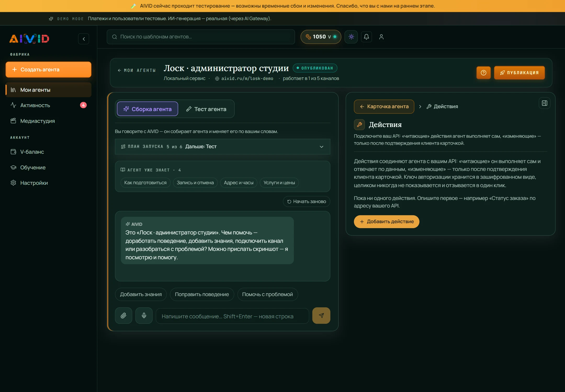Switch to Сборка агента tab
Image resolution: width=565 pixels, height=392 pixels.
(148, 109)
